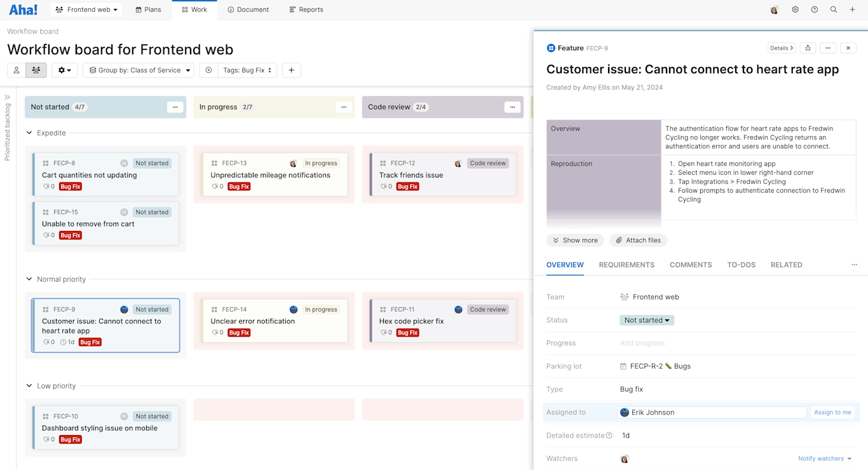Collapse the Expedite swimlane
Viewport: 868px width, 470px height.
pos(28,133)
